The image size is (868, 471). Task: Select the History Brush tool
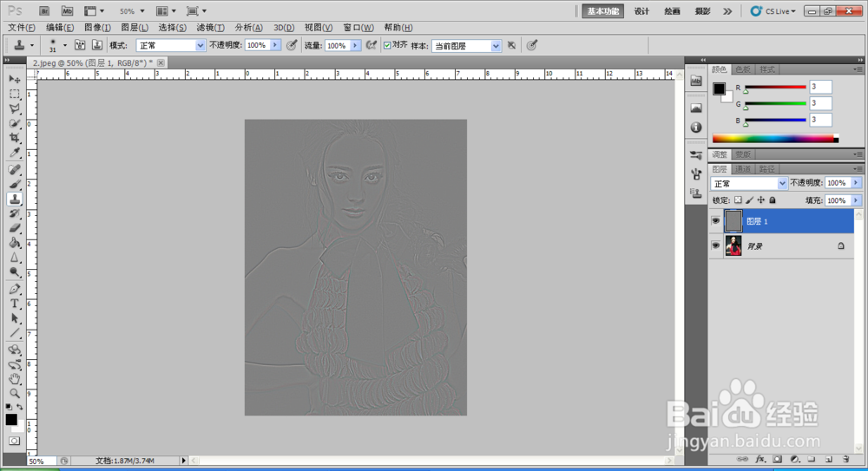(15, 213)
